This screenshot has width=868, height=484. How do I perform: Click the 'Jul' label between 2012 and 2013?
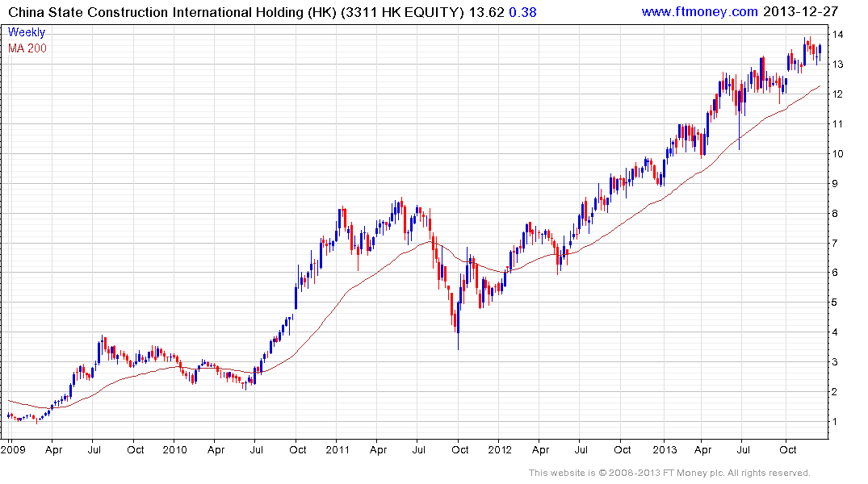coord(581,449)
